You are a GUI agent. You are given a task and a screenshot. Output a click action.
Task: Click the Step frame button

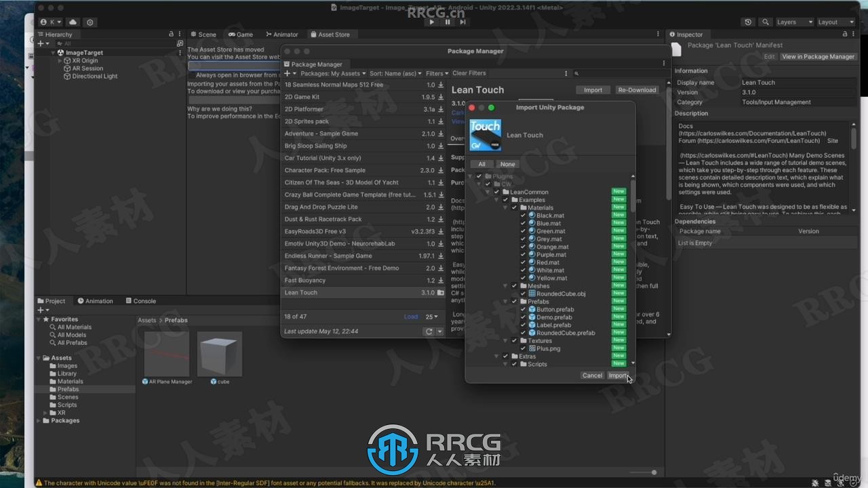tap(462, 22)
